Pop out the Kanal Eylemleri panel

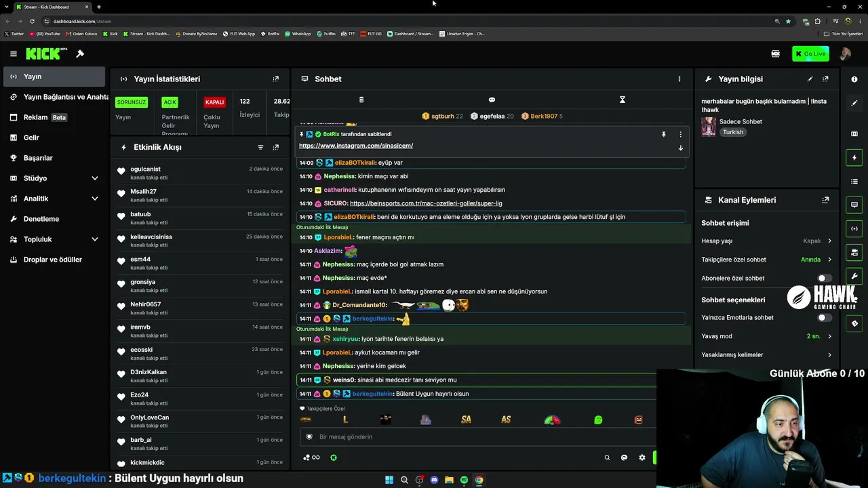click(825, 200)
